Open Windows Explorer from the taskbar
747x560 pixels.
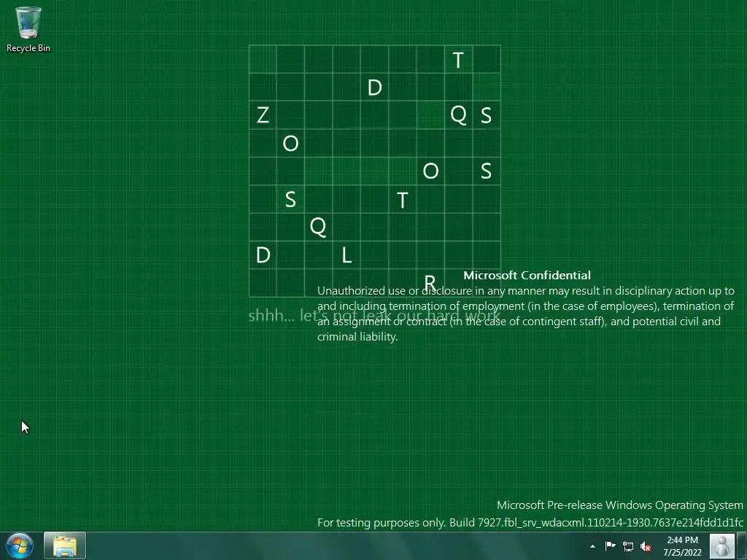(65, 545)
